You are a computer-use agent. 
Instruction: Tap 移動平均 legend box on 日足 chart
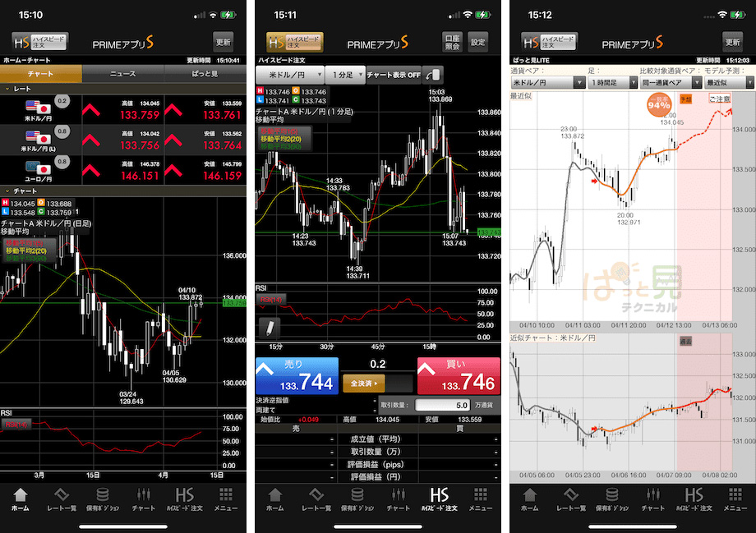pos(29,250)
